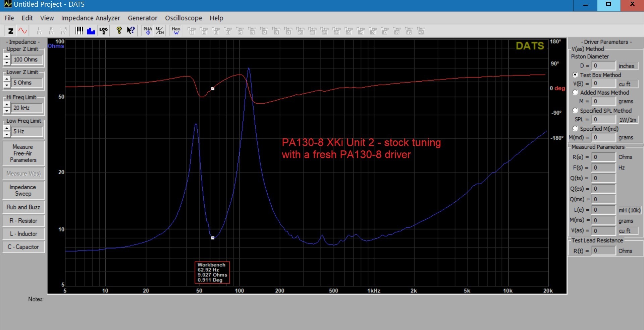Screen dimensions: 644x330
Task: Raise the Low Freq Limit with up arrow
Action: pos(7,129)
